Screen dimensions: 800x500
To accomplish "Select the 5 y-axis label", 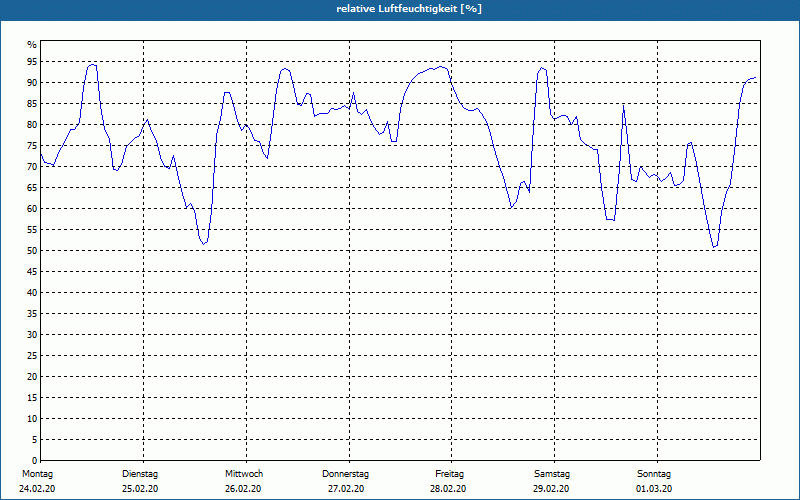I will 34,439.
